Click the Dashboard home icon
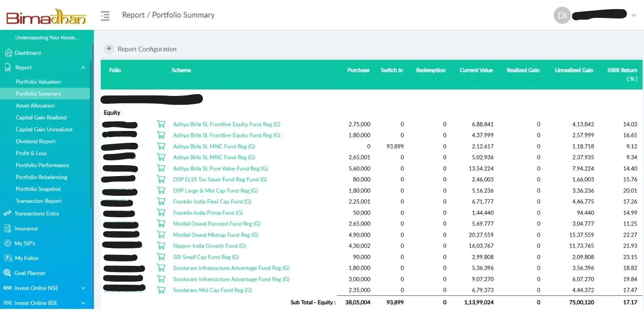This screenshot has height=311, width=644. pos(8,53)
